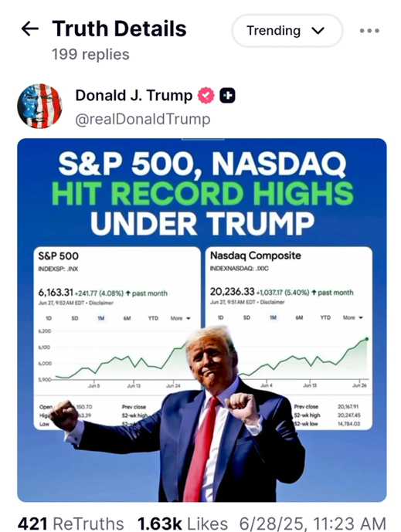
Task: Click the Nasdaq chart endpoint dot
Action: tap(367, 339)
